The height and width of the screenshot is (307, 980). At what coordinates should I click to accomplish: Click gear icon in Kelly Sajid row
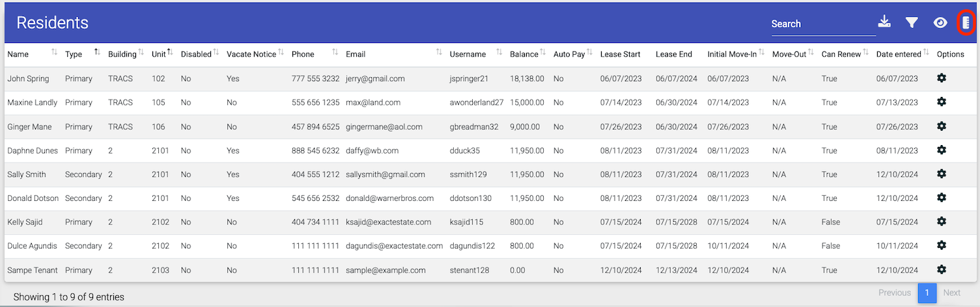click(x=941, y=222)
